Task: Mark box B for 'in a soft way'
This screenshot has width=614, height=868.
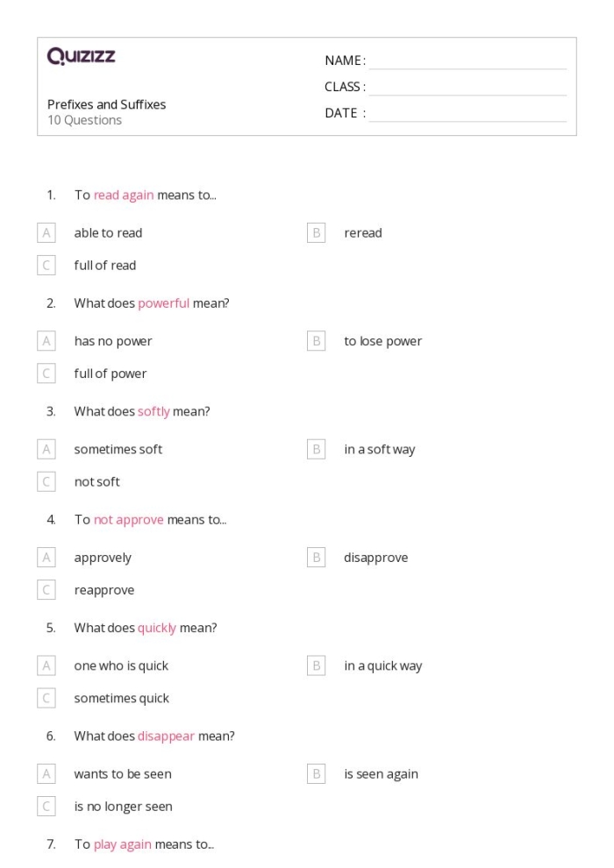Action: click(317, 449)
